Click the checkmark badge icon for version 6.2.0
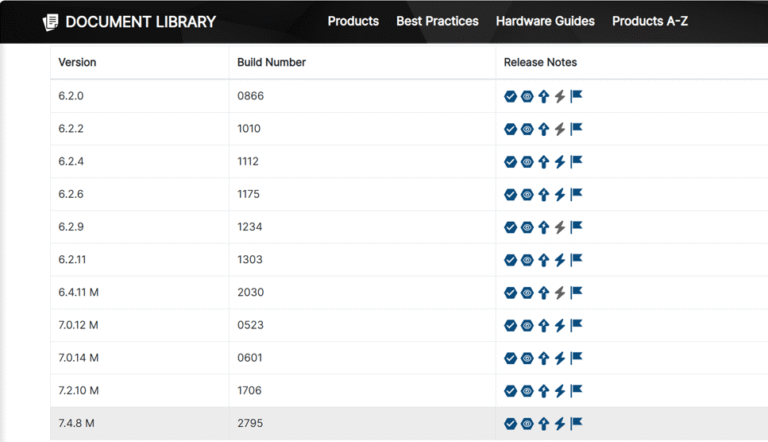 [510, 97]
